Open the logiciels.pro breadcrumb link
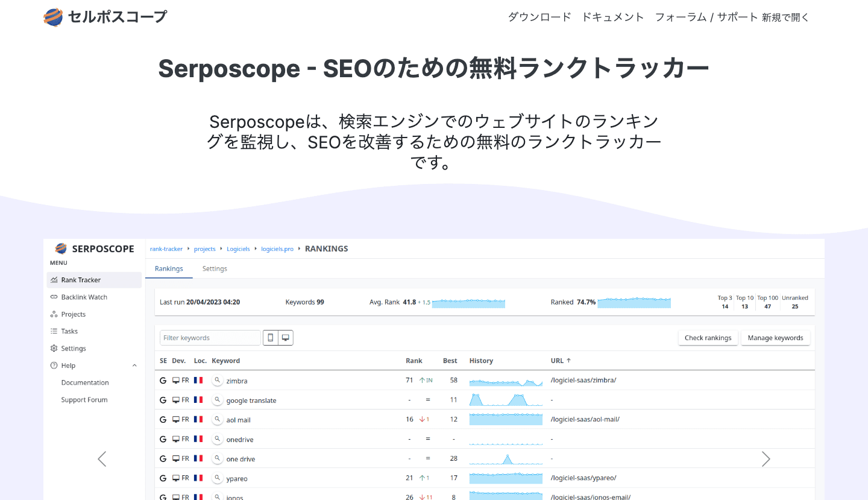The image size is (868, 500). tap(277, 248)
